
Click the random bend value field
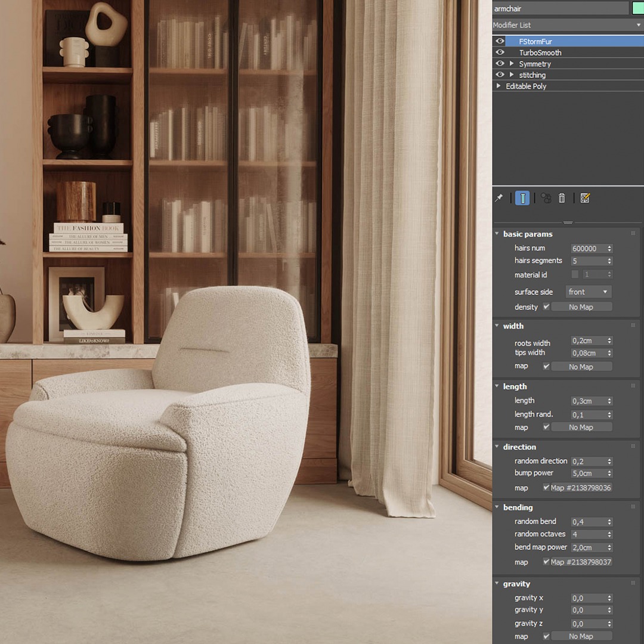coord(588,522)
